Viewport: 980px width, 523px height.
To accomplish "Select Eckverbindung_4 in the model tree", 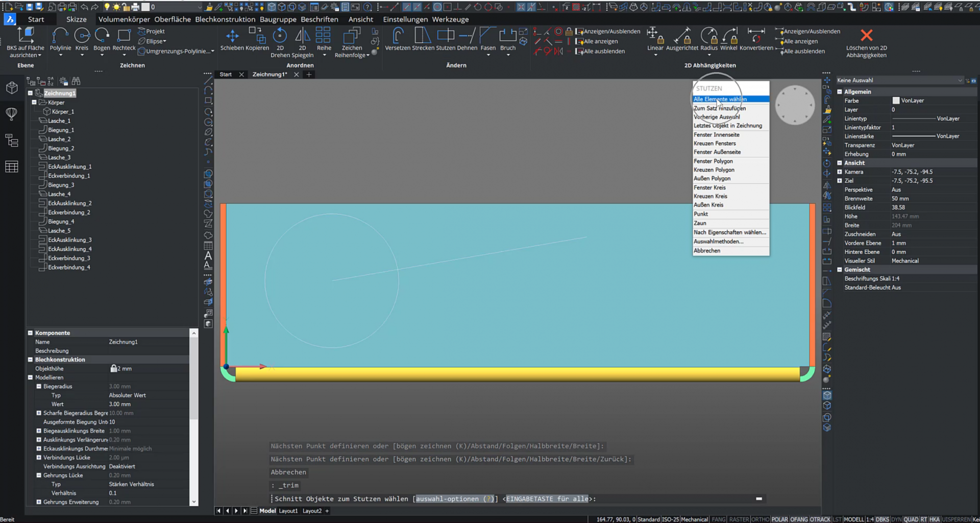I will pos(69,268).
